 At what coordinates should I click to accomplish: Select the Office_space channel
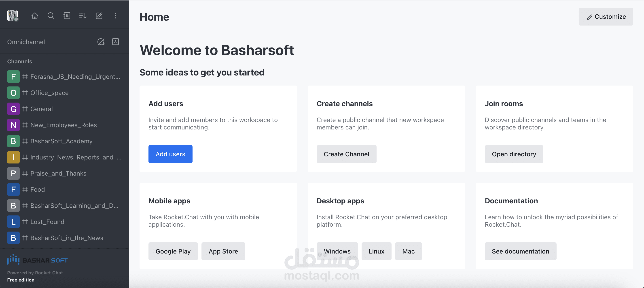click(49, 93)
